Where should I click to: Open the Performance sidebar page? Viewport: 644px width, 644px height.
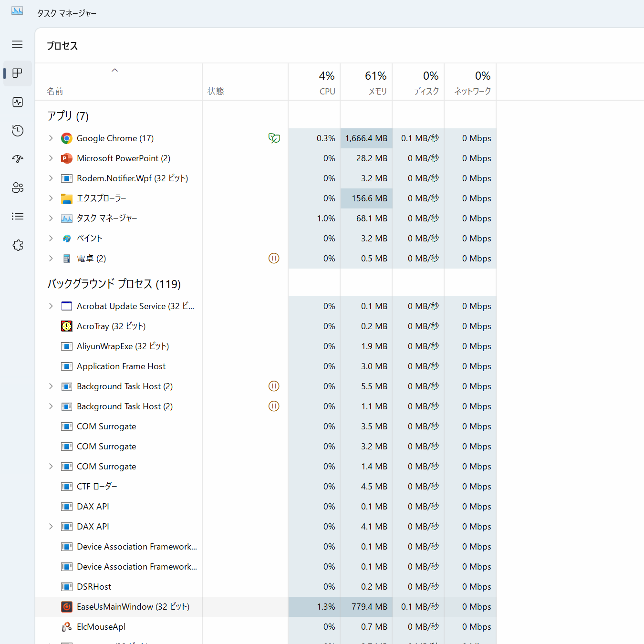coord(18,102)
